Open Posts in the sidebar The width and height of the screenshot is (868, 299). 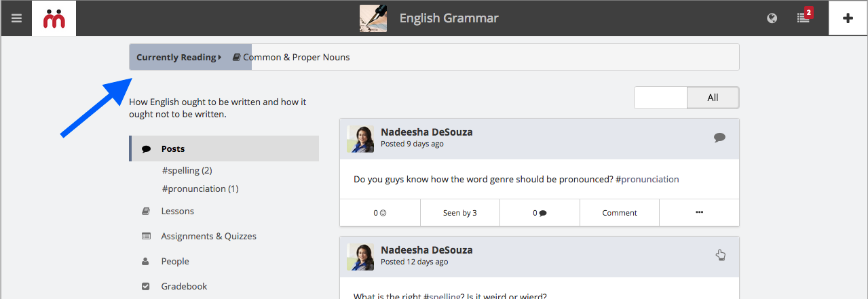click(x=224, y=148)
